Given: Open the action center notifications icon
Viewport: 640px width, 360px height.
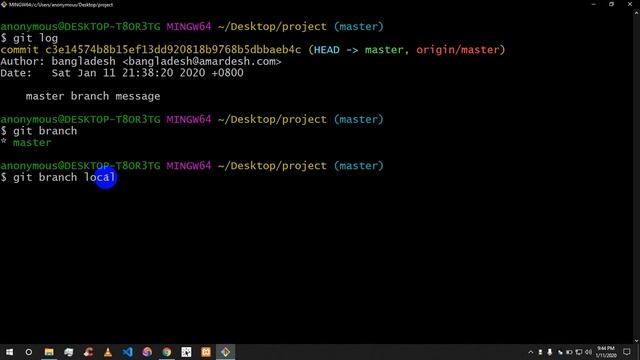Looking at the screenshot, I should click(627, 352).
